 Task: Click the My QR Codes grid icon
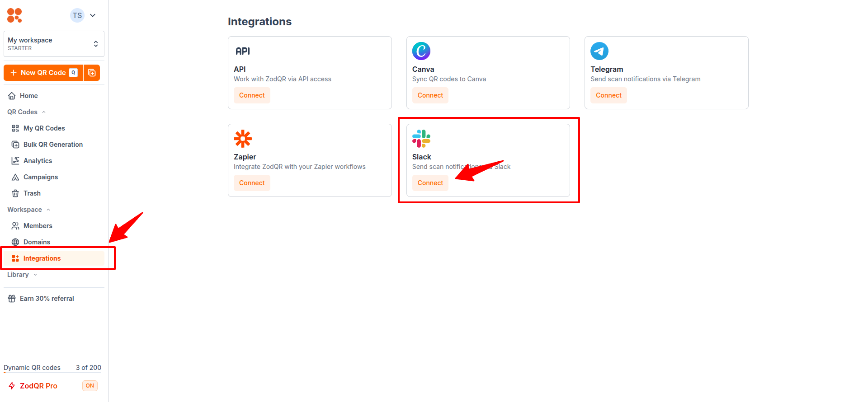point(15,128)
